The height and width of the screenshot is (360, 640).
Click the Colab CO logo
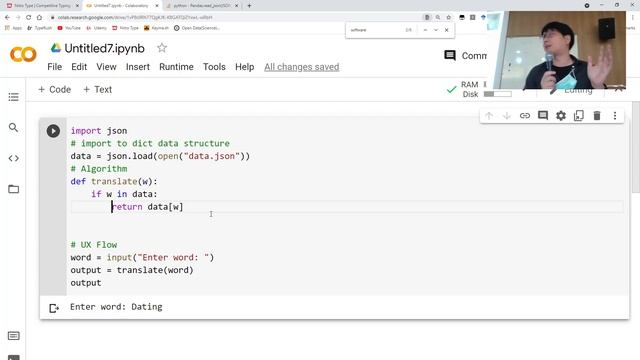(x=23, y=54)
